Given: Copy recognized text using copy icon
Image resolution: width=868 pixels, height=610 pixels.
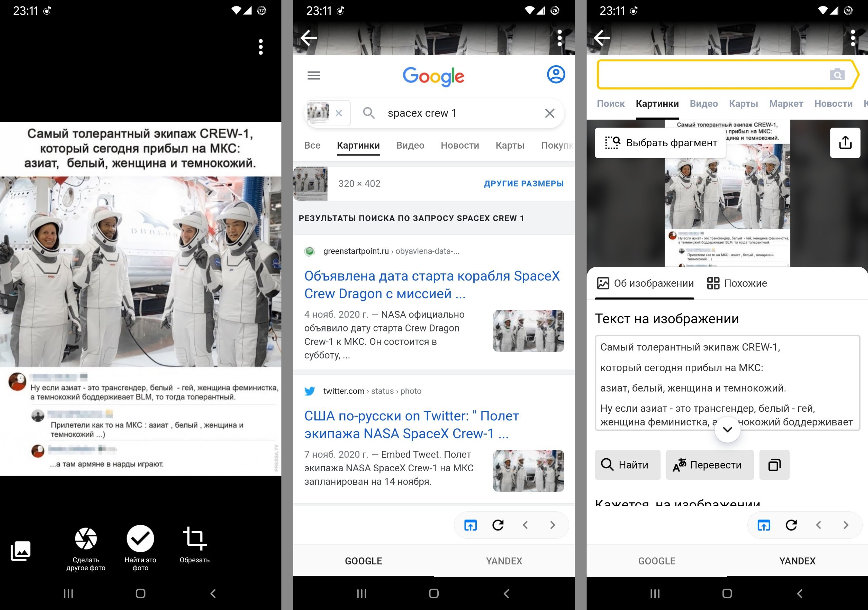Looking at the screenshot, I should (x=774, y=465).
